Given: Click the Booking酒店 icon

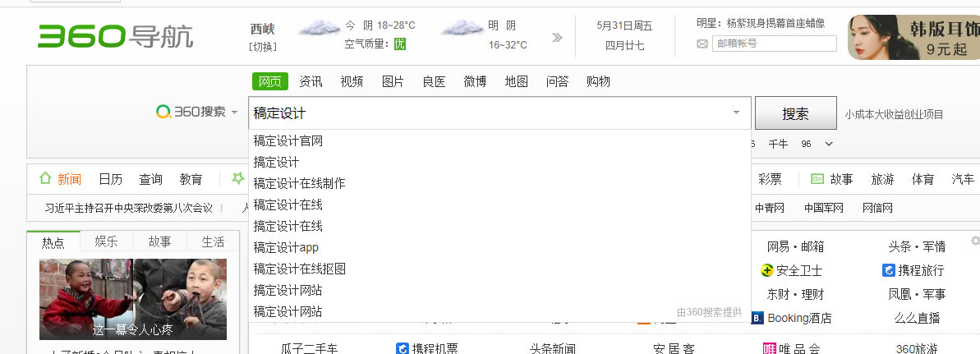Looking at the screenshot, I should [x=758, y=318].
